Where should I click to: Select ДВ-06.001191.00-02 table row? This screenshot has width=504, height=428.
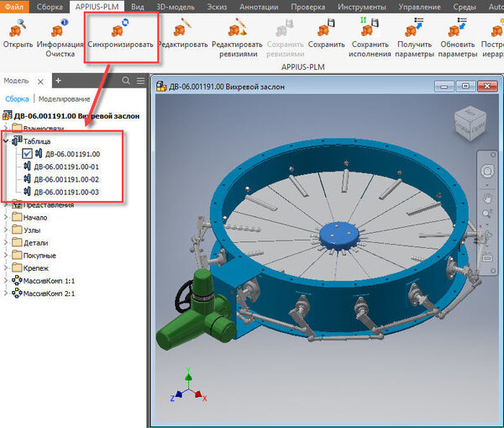[61, 179]
